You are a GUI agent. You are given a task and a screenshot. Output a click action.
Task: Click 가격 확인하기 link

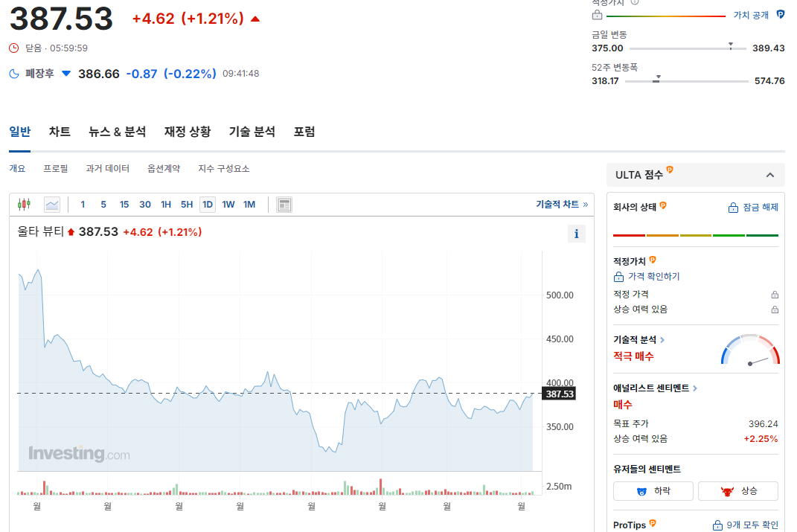pos(653,276)
